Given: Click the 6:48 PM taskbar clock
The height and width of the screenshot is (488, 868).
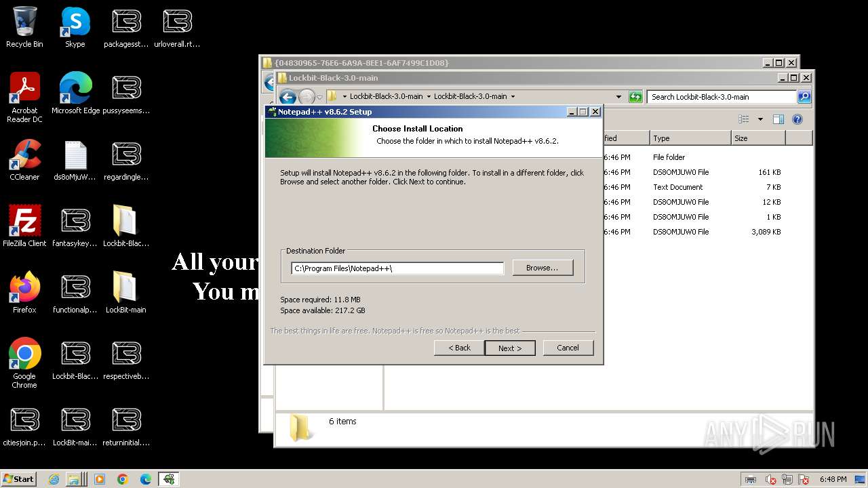Looking at the screenshot, I should [833, 479].
